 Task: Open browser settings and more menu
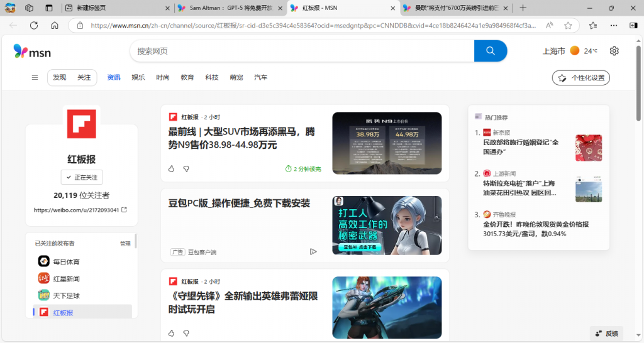(x=614, y=25)
